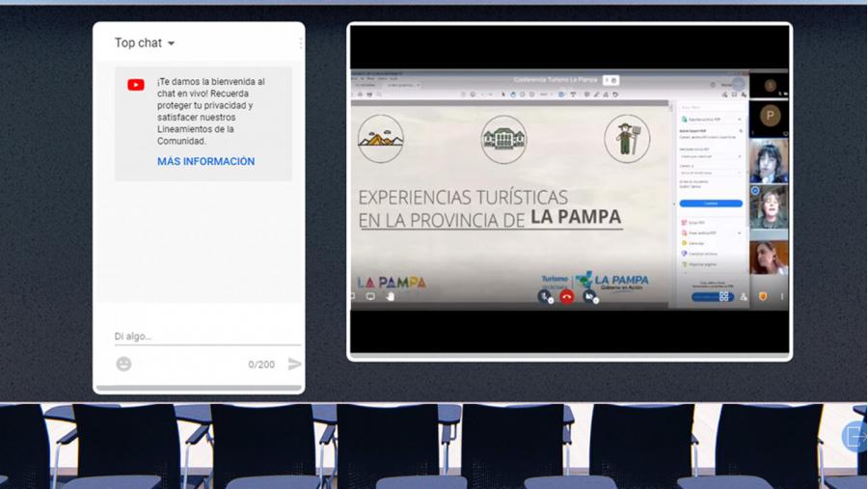The width and height of the screenshot is (868, 489).
Task: Click the chat welcome message text
Action: [211, 111]
